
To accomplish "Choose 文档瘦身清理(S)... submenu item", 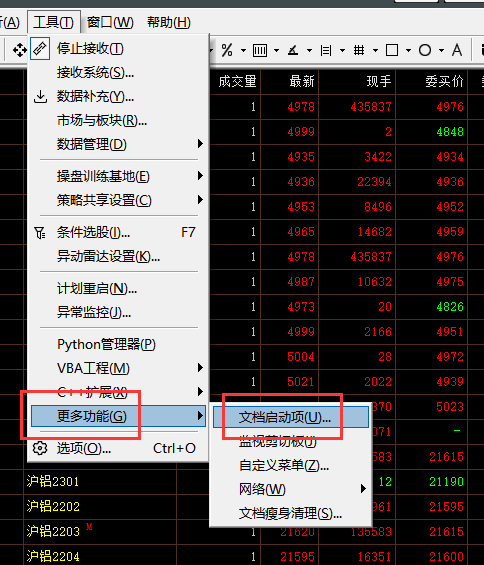I will click(x=291, y=513).
